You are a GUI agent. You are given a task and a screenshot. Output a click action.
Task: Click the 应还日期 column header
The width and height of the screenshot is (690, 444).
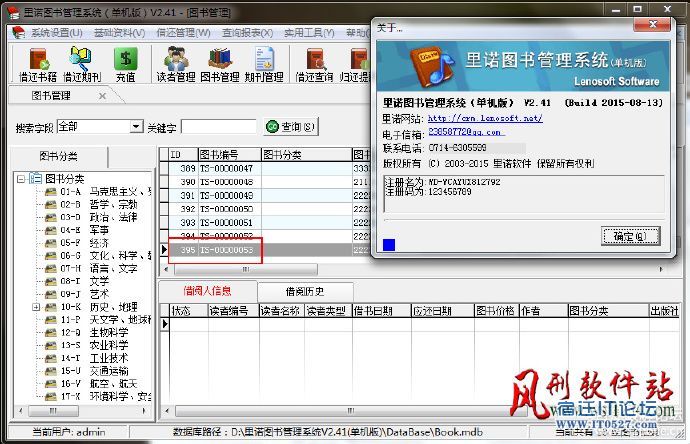442,311
